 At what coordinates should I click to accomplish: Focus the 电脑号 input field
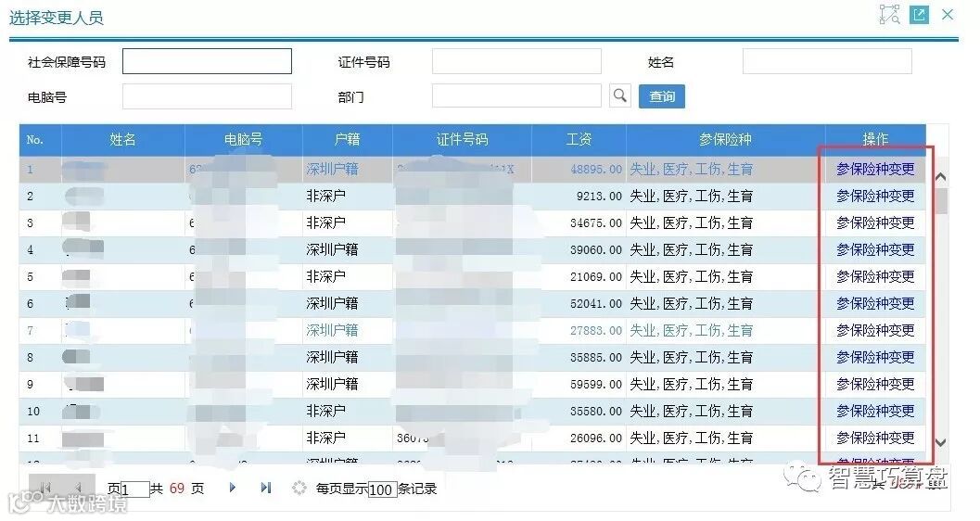(207, 96)
